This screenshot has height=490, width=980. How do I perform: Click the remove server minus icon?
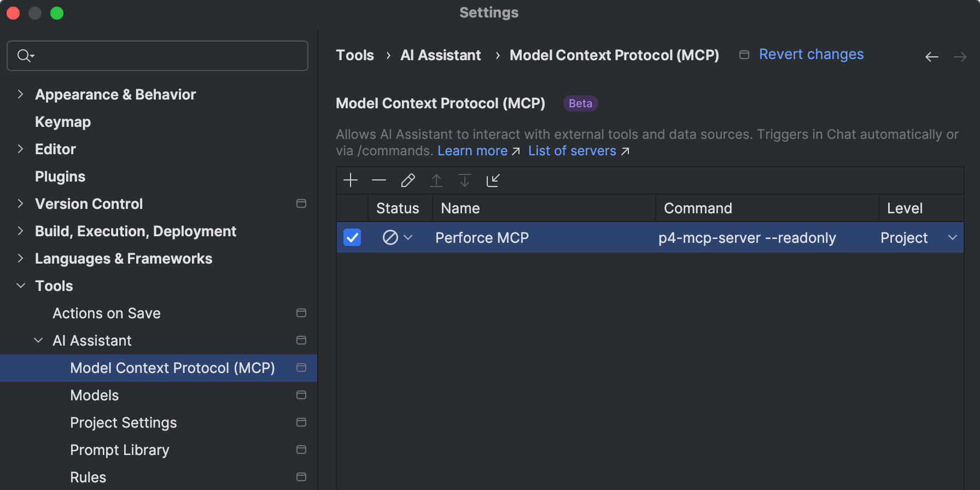(379, 180)
